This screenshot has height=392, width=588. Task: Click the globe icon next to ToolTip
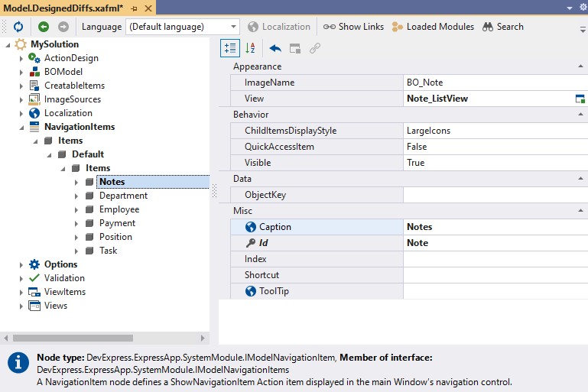click(251, 291)
